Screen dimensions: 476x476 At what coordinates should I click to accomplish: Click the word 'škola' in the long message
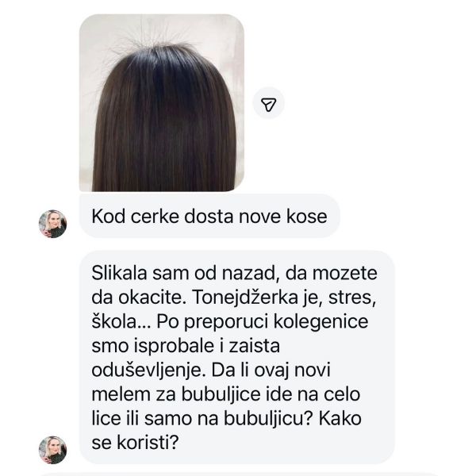pos(117,321)
